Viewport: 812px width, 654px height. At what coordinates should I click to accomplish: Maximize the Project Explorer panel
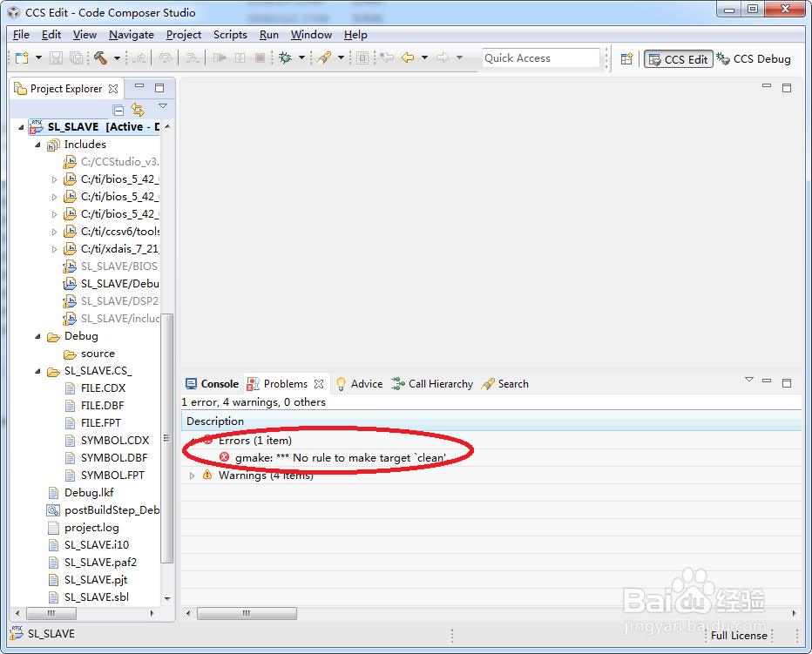[x=159, y=87]
